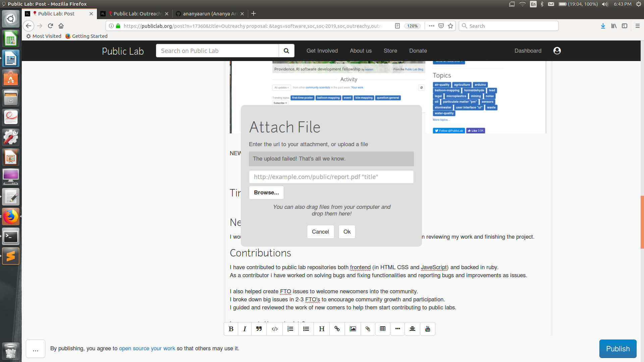Open the All updates dropdown in Activity
Screen dimensions: 644x362
(x=282, y=87)
